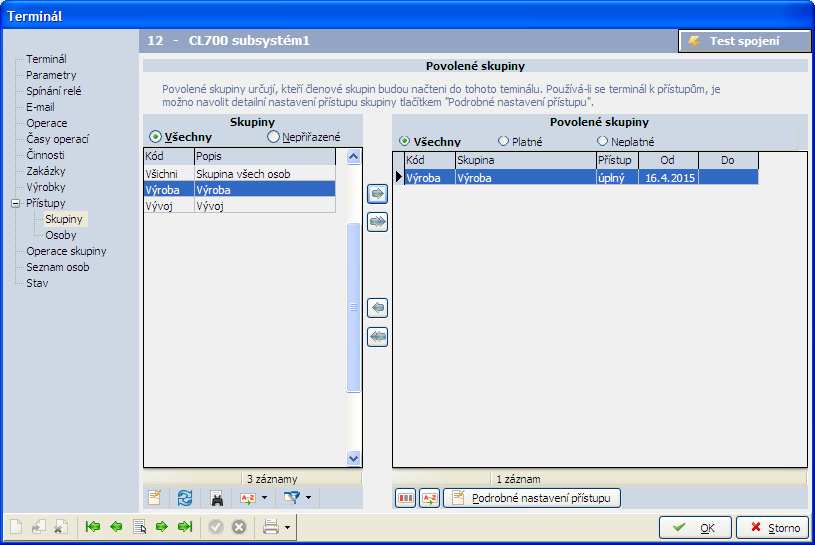Open Stav section

(37, 283)
